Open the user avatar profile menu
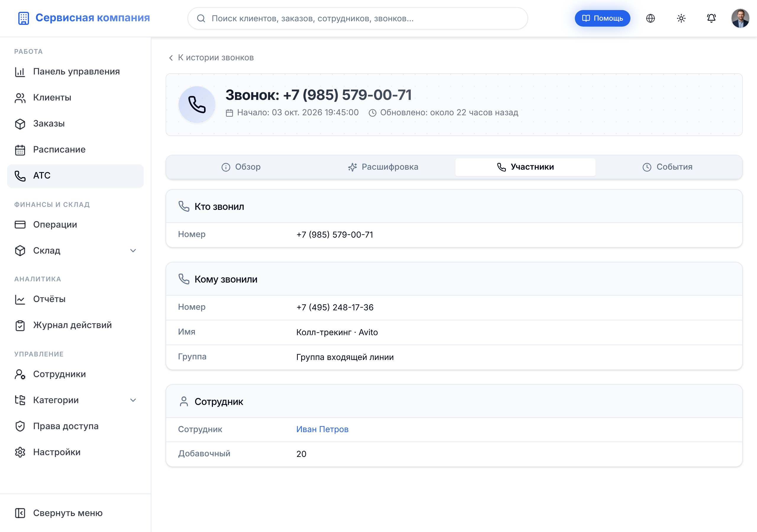The image size is (757, 532). [740, 18]
